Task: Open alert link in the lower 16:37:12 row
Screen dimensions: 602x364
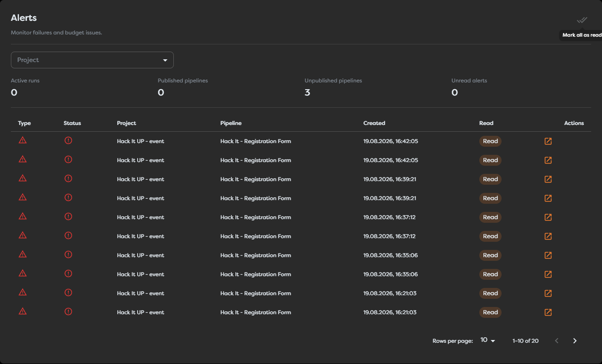Action: (x=548, y=236)
